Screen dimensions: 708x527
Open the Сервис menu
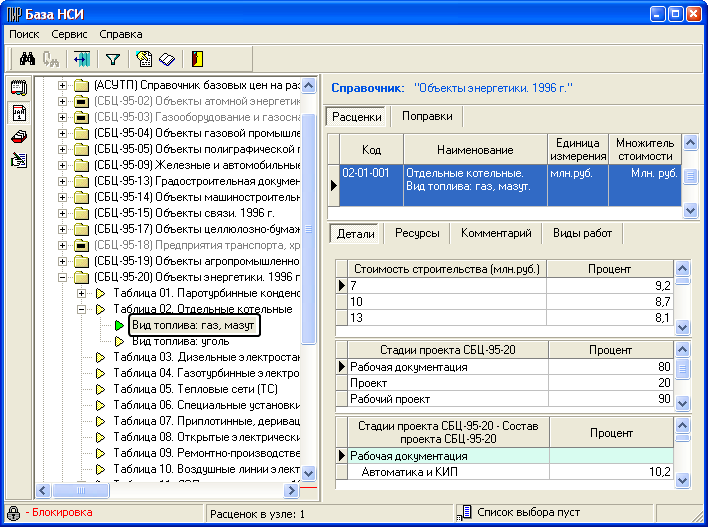(69, 34)
